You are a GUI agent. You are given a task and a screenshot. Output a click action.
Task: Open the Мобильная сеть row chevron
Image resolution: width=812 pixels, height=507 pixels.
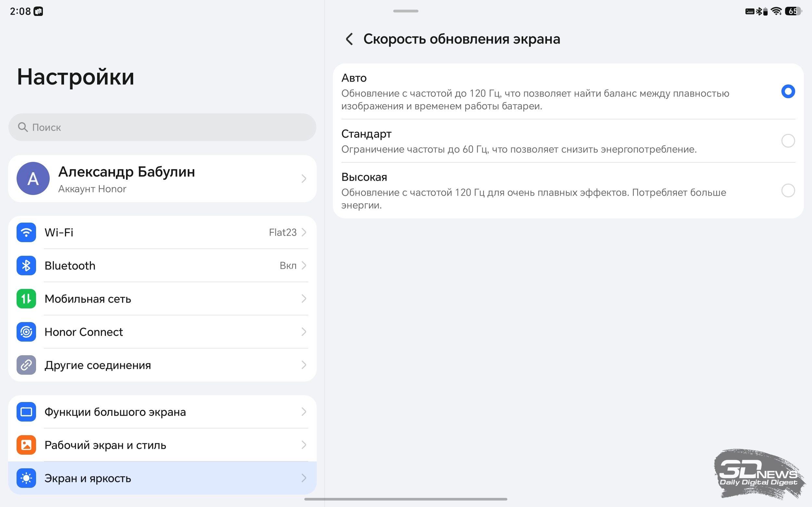click(304, 299)
